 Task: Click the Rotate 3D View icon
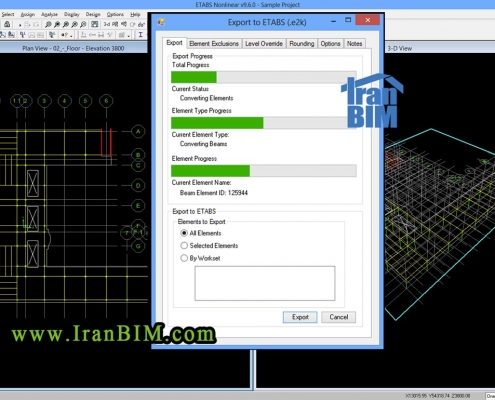tap(132, 25)
